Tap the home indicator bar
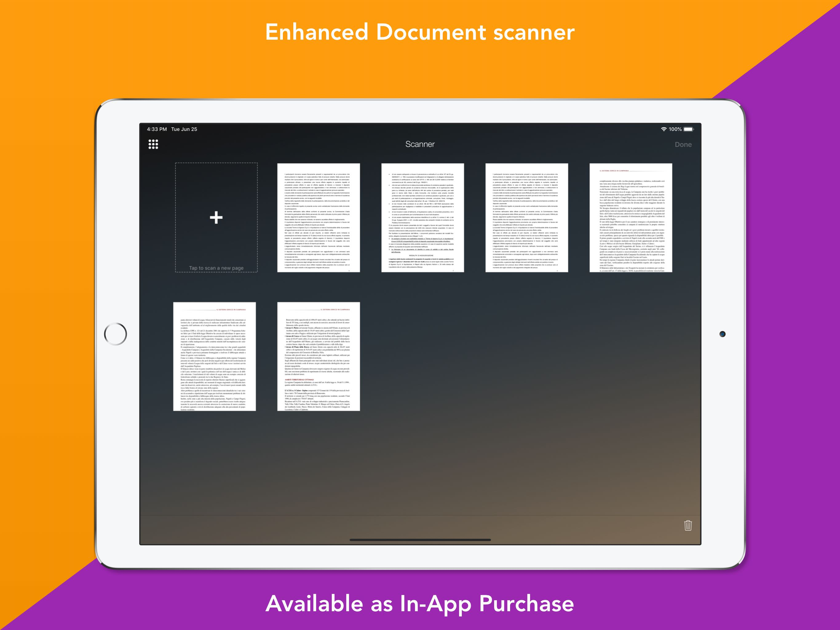The image size is (840, 630). tap(420, 540)
